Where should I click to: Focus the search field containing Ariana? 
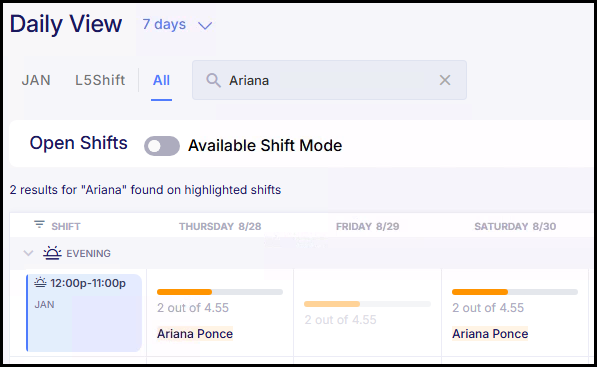pyautogui.click(x=329, y=80)
